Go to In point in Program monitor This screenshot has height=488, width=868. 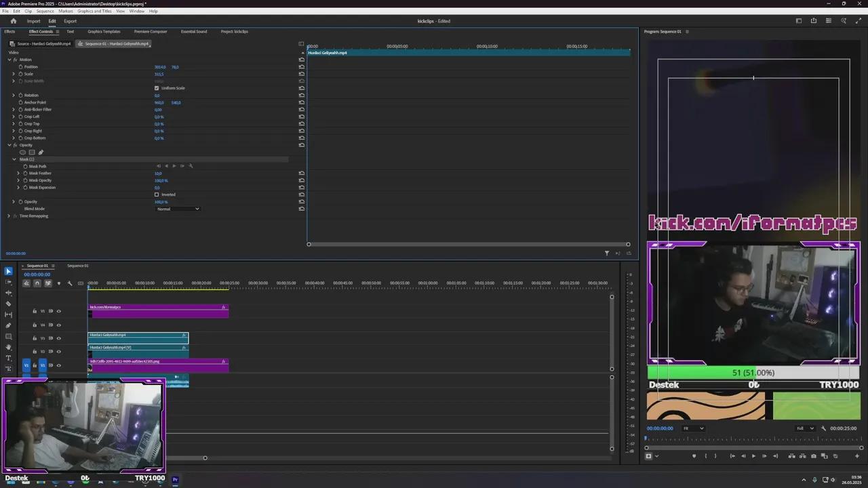(732, 456)
